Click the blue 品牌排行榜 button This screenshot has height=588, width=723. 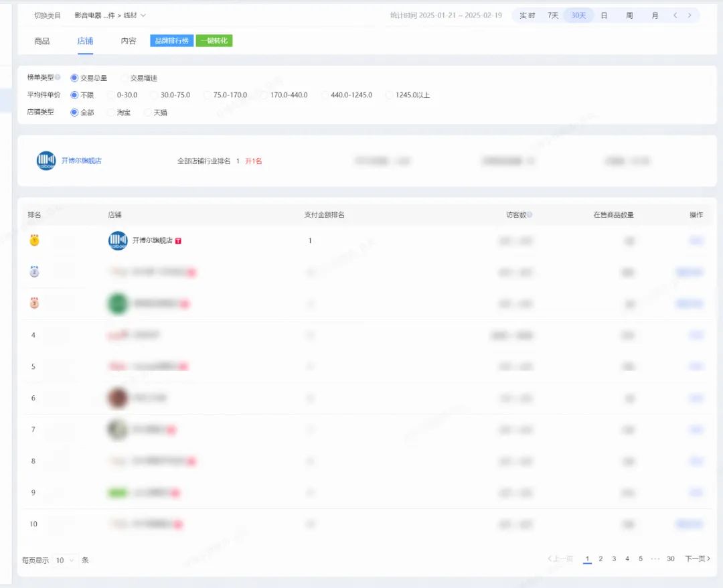click(172, 41)
